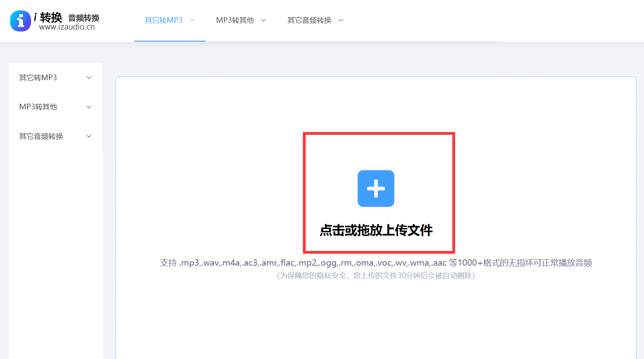644x359 pixels.
Task: Expand the chevron beside top 其它转MP3
Action: pos(192,20)
